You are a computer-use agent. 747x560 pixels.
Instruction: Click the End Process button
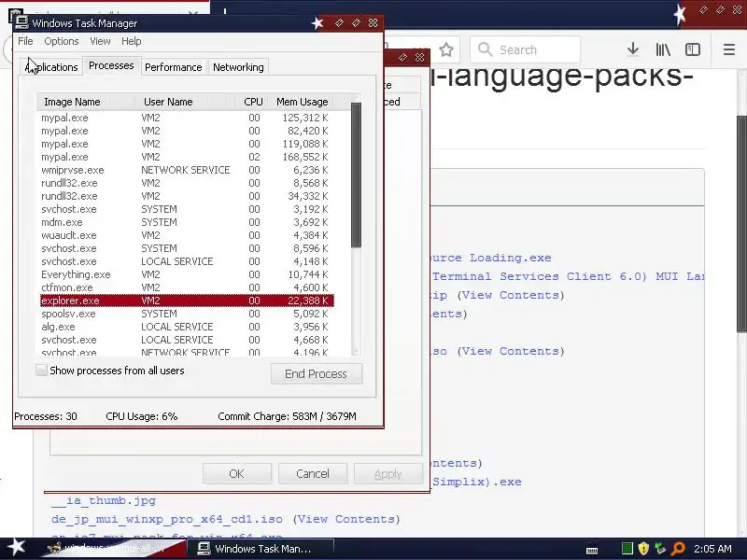point(317,374)
